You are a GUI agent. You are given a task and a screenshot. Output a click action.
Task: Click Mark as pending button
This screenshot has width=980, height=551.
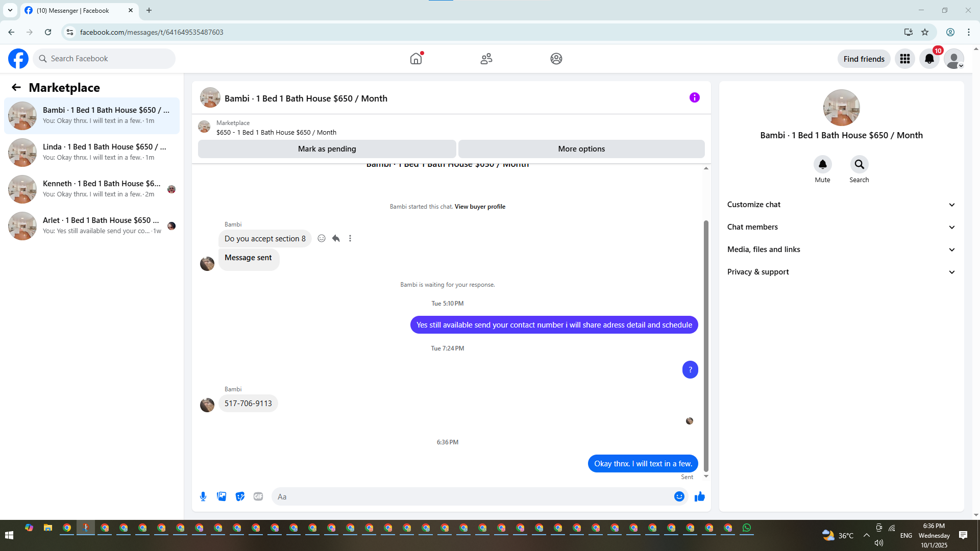click(x=327, y=149)
